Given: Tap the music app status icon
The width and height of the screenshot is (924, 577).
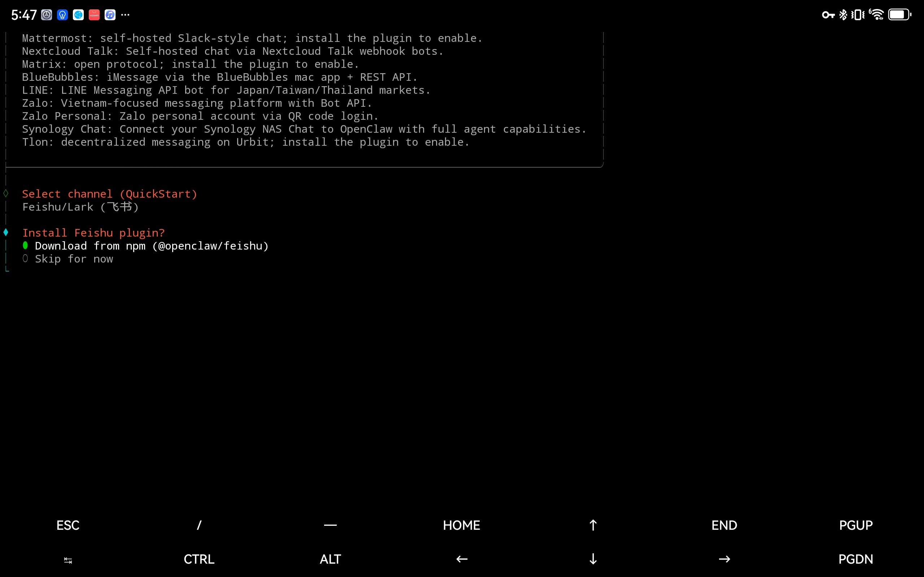Looking at the screenshot, I should (110, 15).
